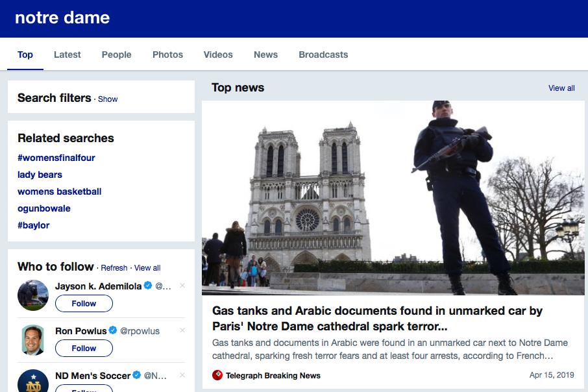Click the ND Men's Soccer verified badge
Viewport: 588px width, 392px height.
coord(136,374)
